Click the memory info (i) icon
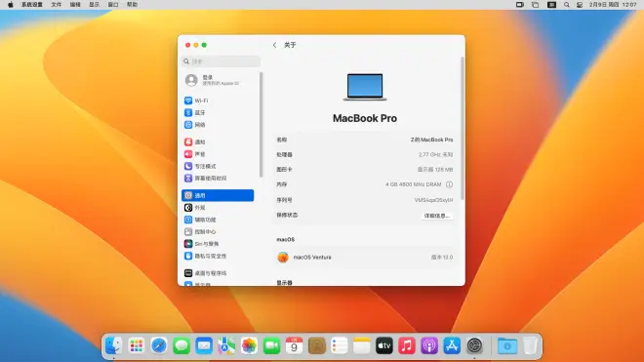 pyautogui.click(x=449, y=184)
